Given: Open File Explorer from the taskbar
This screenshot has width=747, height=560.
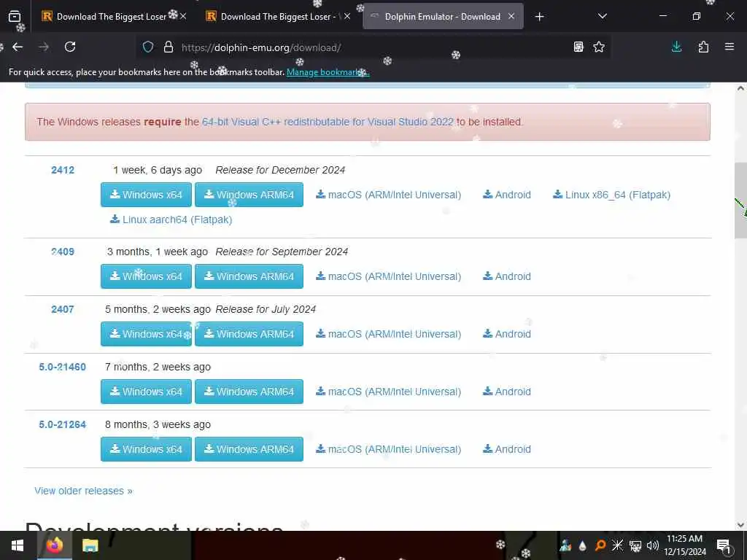Looking at the screenshot, I should click(x=90, y=545).
